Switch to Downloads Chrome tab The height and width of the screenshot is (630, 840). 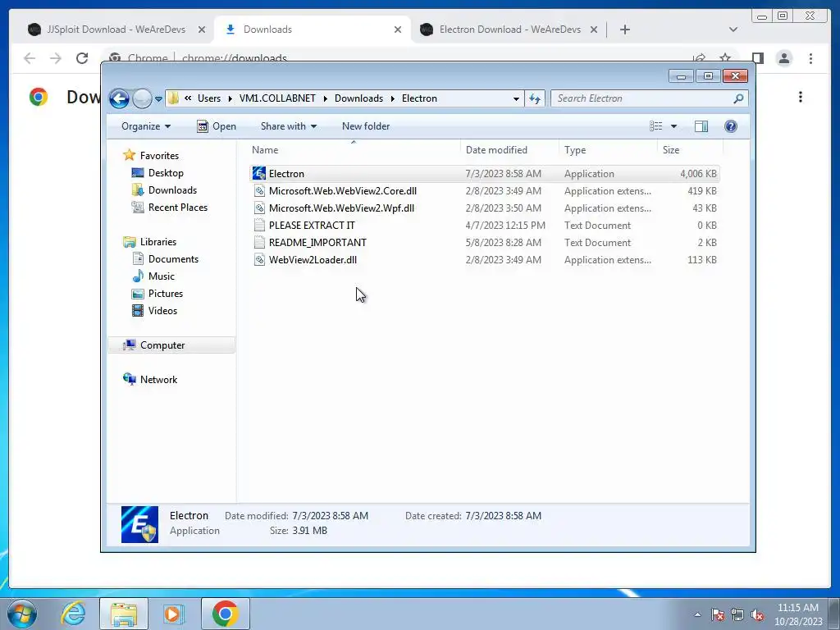(x=312, y=30)
